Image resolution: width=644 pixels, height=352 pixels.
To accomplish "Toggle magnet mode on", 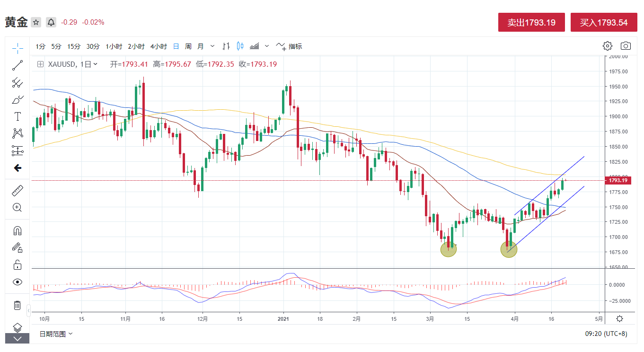I will [18, 231].
